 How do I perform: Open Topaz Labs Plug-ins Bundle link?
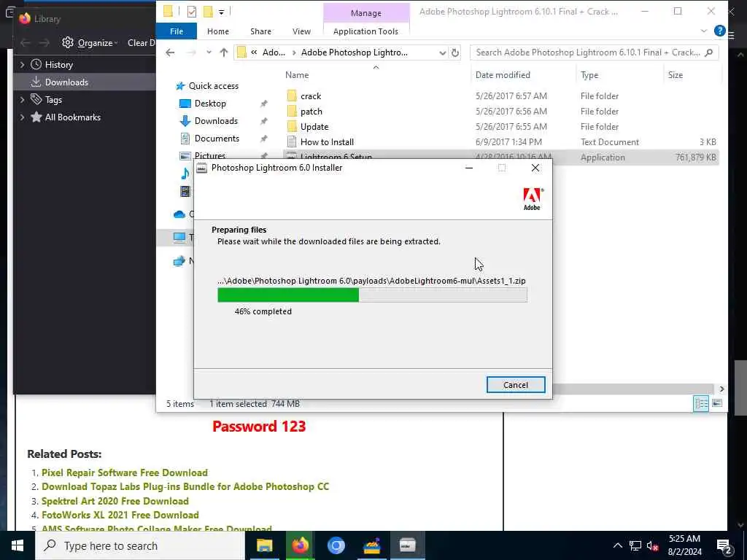click(x=185, y=486)
